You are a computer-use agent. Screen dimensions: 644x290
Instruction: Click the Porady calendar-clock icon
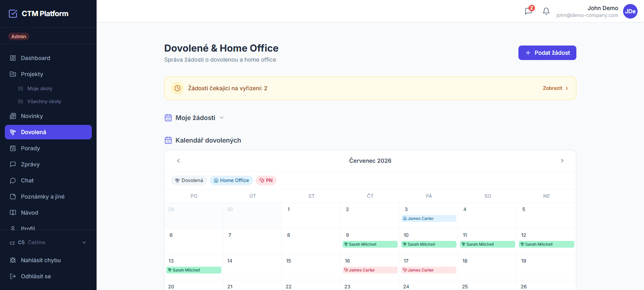tap(13, 148)
